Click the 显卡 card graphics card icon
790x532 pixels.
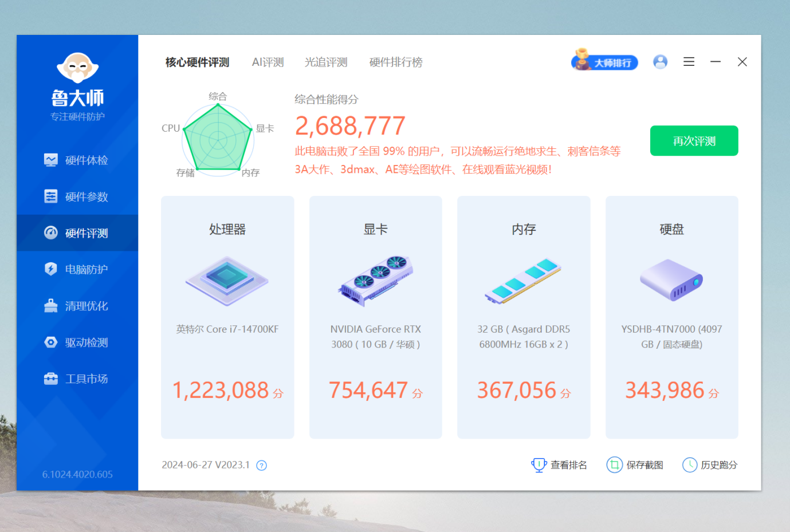(x=375, y=281)
